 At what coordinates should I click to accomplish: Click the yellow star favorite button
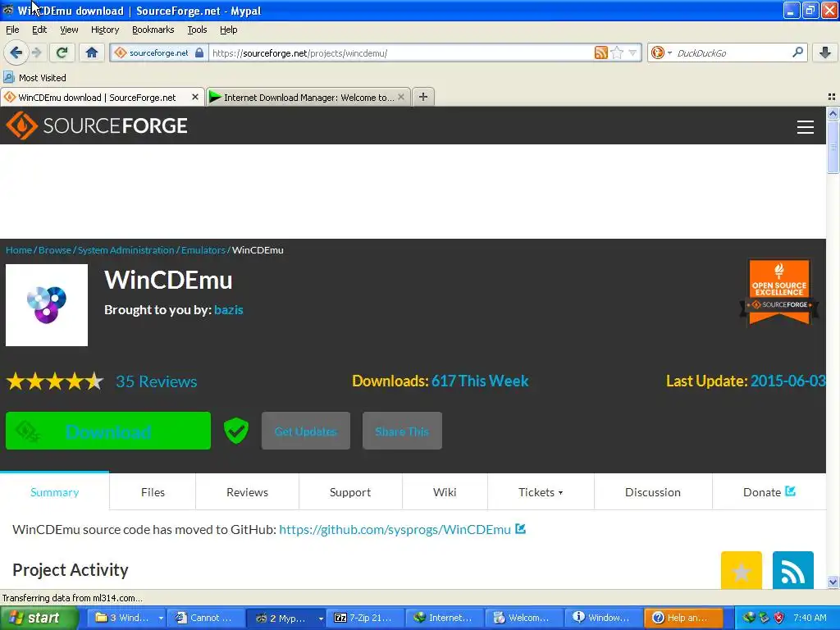(741, 571)
